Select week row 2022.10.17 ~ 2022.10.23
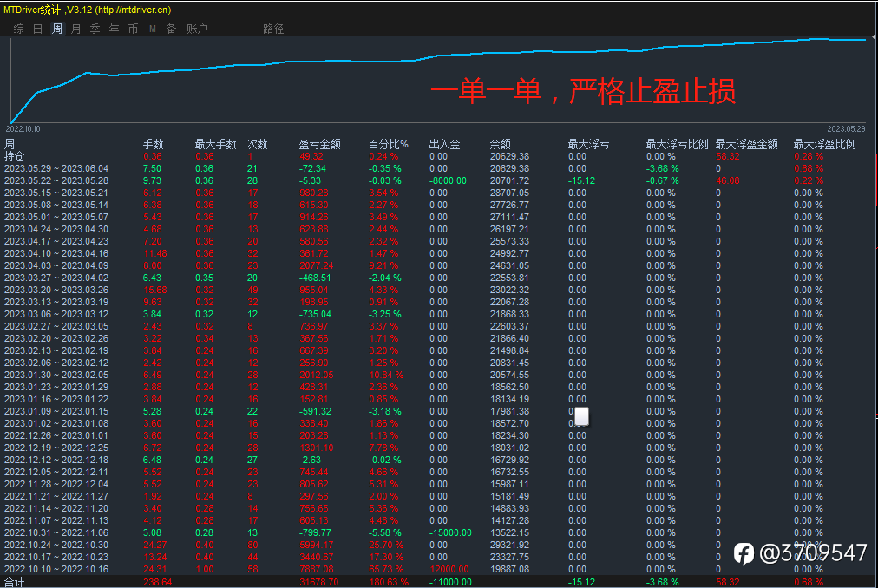The height and width of the screenshot is (588, 878). point(439,557)
